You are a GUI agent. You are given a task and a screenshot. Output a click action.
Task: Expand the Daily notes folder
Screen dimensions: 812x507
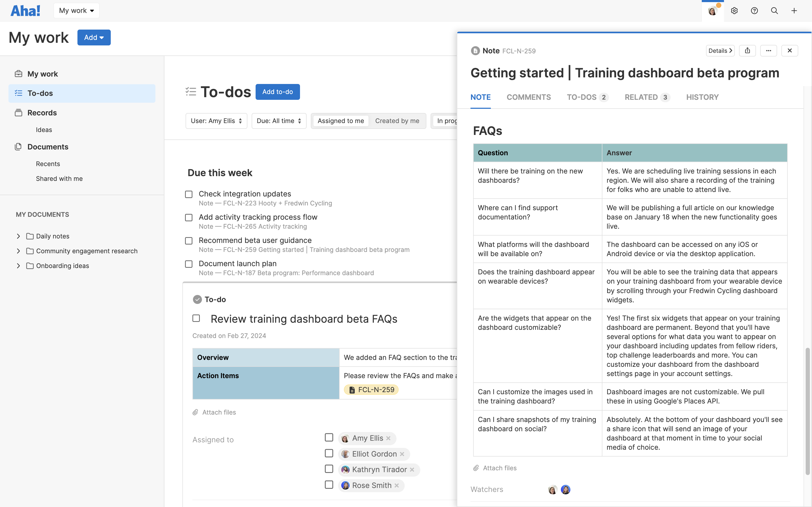tap(18, 236)
